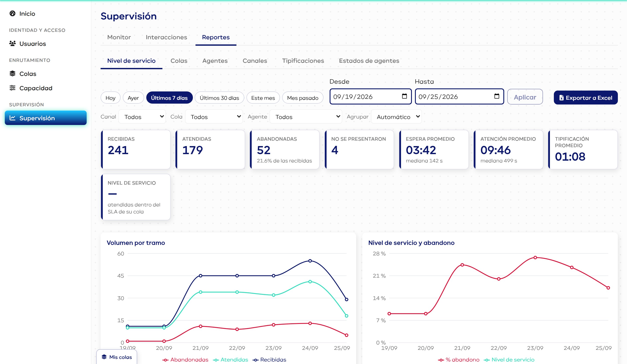Click the Colas stack icon in sidebar
627x364 pixels.
12,74
